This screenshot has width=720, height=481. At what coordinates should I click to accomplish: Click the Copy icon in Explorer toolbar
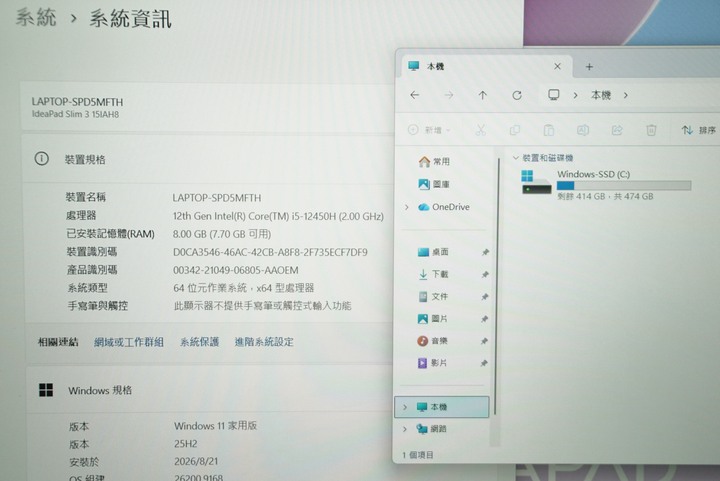515,130
